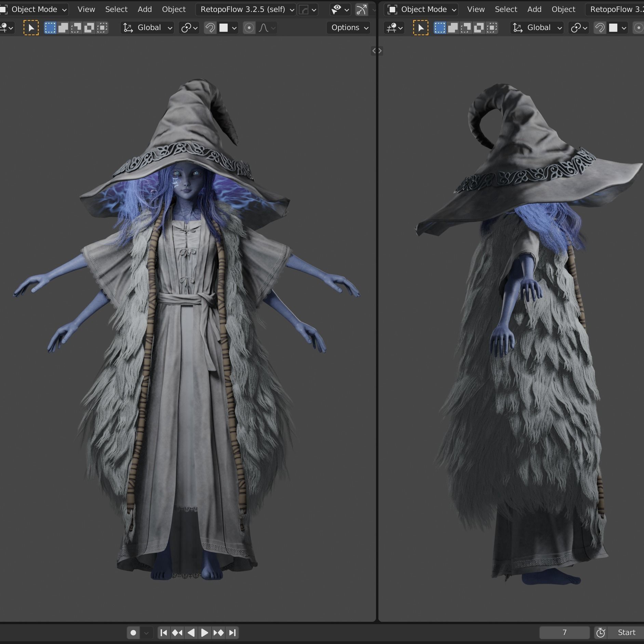Choose the Intersect Selection mode in right viewport
The width and height of the screenshot is (644, 644).
coord(492,28)
